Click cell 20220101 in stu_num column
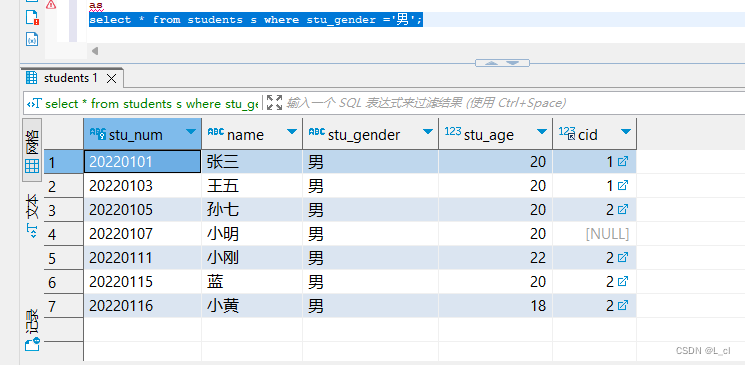 pos(143,162)
